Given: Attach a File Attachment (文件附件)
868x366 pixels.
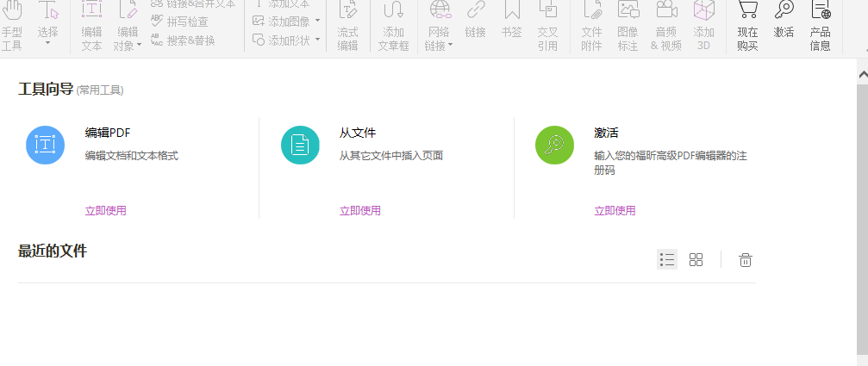Looking at the screenshot, I should coord(592,26).
